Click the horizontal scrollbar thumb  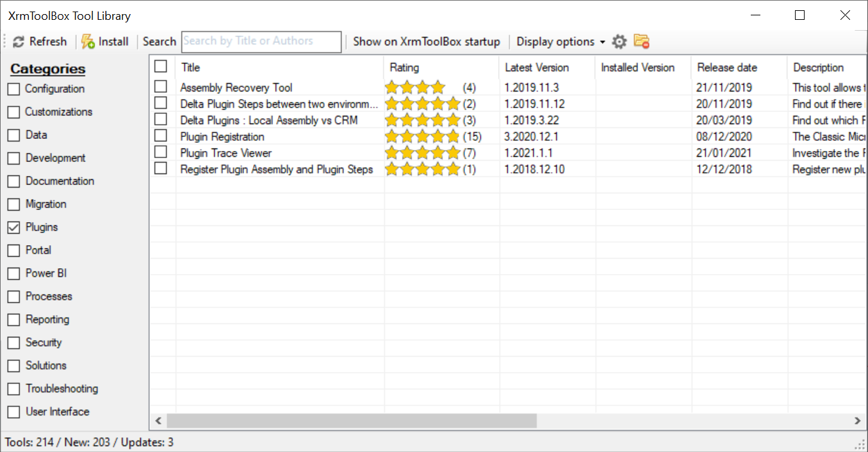(351, 421)
